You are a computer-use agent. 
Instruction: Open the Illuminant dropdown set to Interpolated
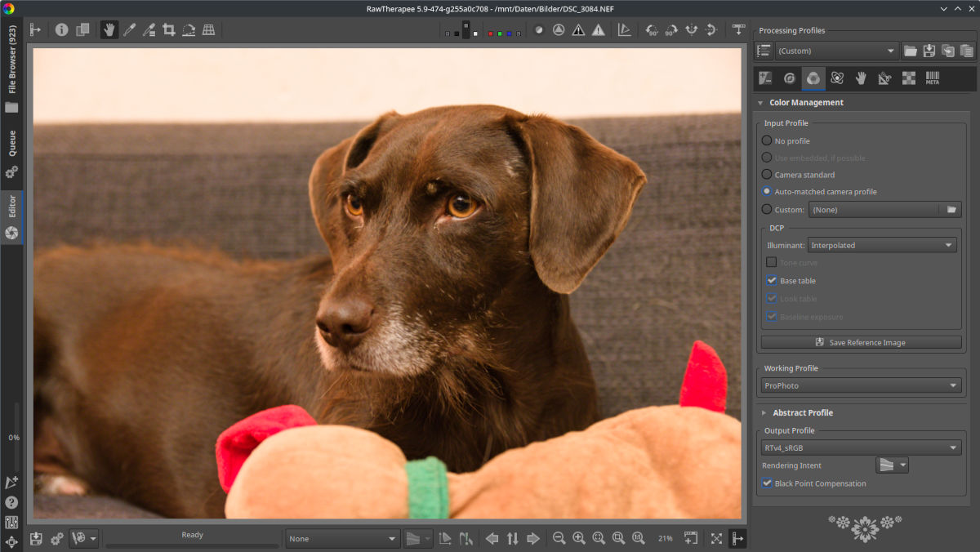coord(882,245)
